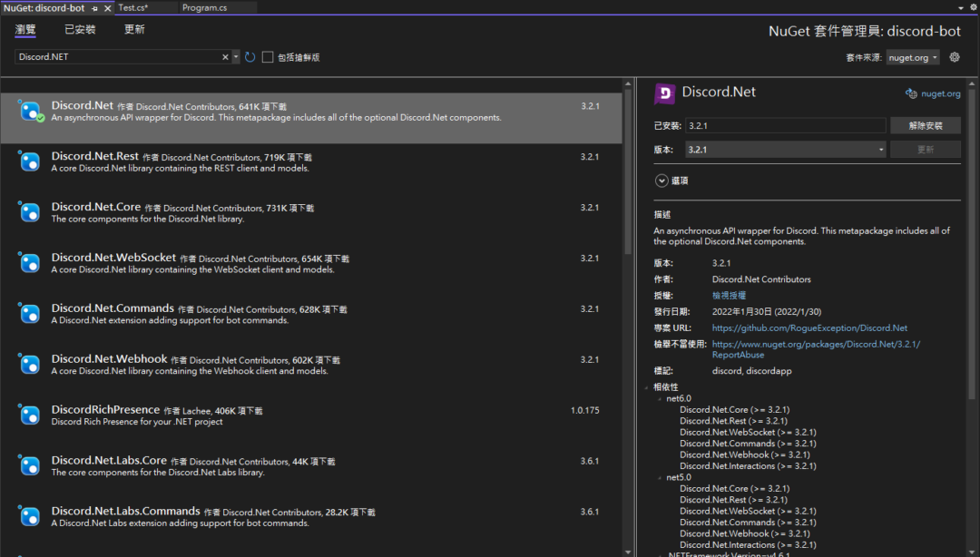Screen dimensions: 980x557
Task: Click the 更新 button beside the version dropdown
Action: [x=925, y=150]
